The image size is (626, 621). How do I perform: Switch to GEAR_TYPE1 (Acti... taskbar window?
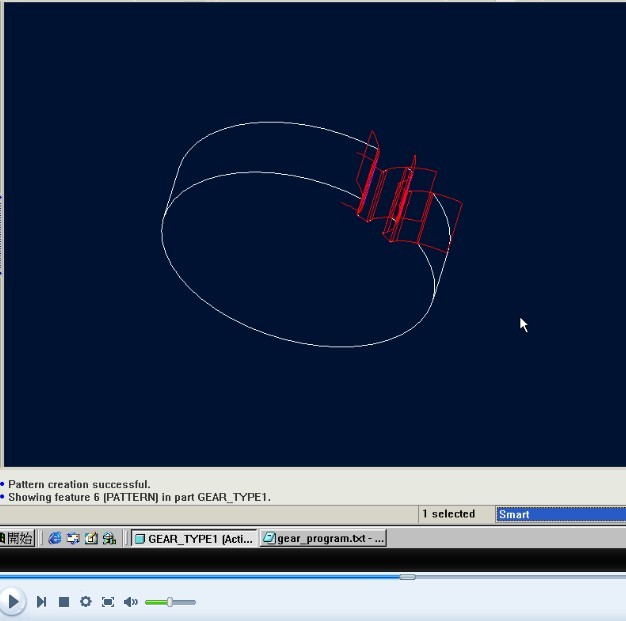[194, 538]
